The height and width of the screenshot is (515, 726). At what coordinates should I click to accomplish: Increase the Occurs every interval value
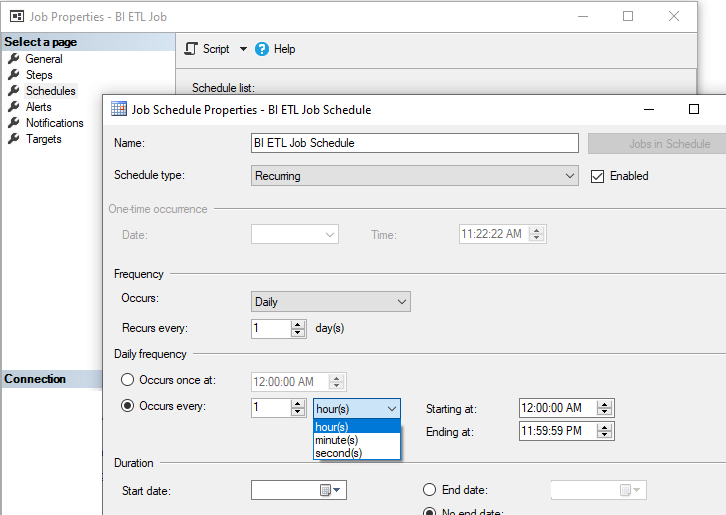[x=298, y=404]
